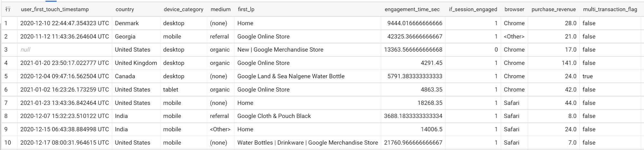644x150 pixels.
Task: Click the medium column header
Action: coord(220,9)
